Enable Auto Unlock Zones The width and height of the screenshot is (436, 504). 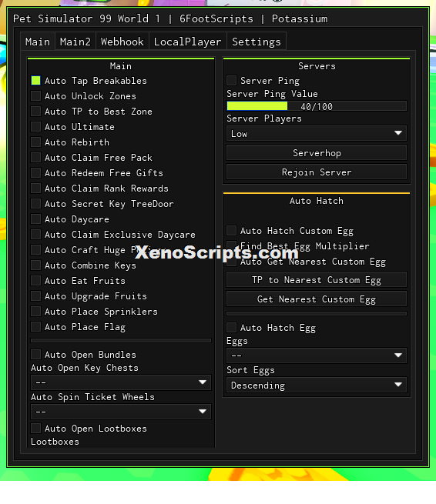coord(35,96)
